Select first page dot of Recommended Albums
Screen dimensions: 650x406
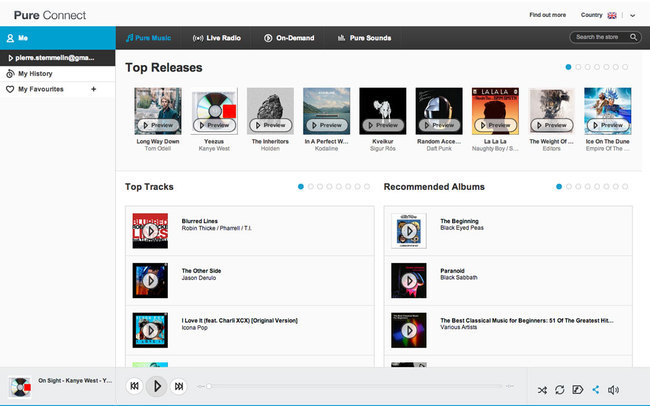559,187
